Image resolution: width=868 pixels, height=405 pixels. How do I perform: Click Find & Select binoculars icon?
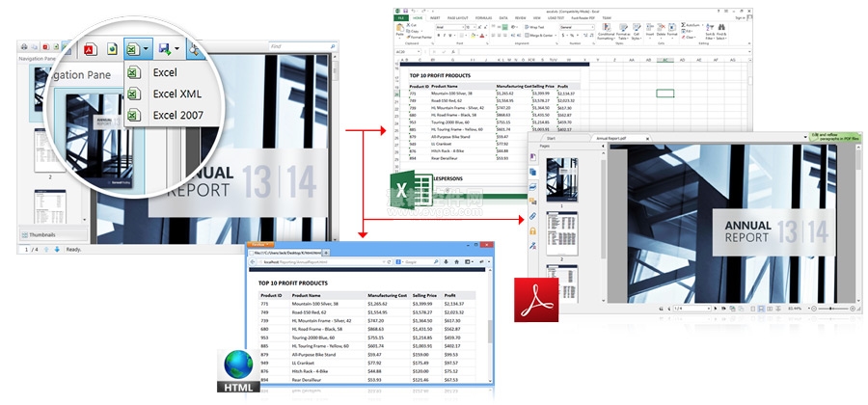[721, 28]
